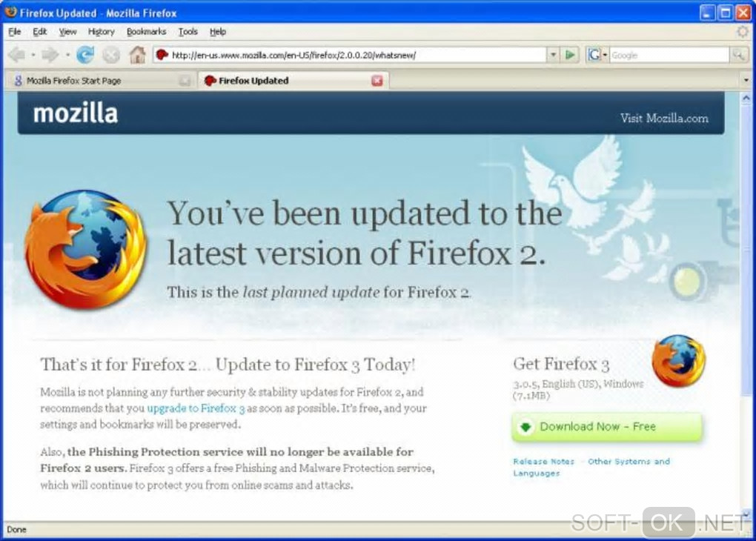The width and height of the screenshot is (756, 541).
Task: Open the View menu
Action: (x=67, y=32)
